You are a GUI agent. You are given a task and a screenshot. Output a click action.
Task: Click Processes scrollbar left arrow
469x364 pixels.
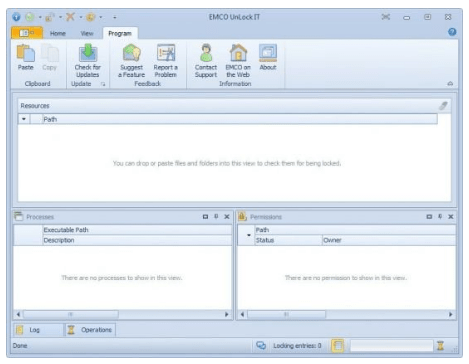(18, 314)
